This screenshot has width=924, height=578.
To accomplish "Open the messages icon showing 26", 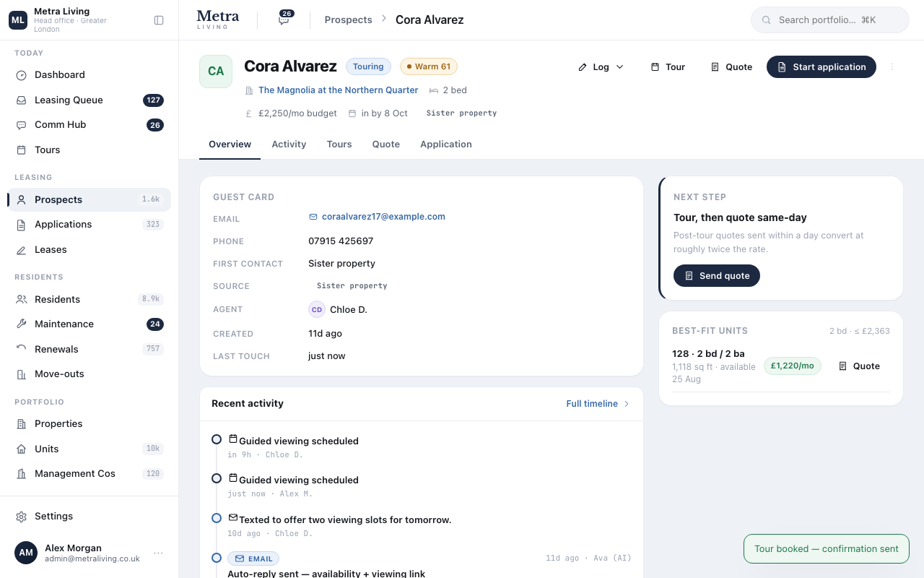I will (284, 20).
